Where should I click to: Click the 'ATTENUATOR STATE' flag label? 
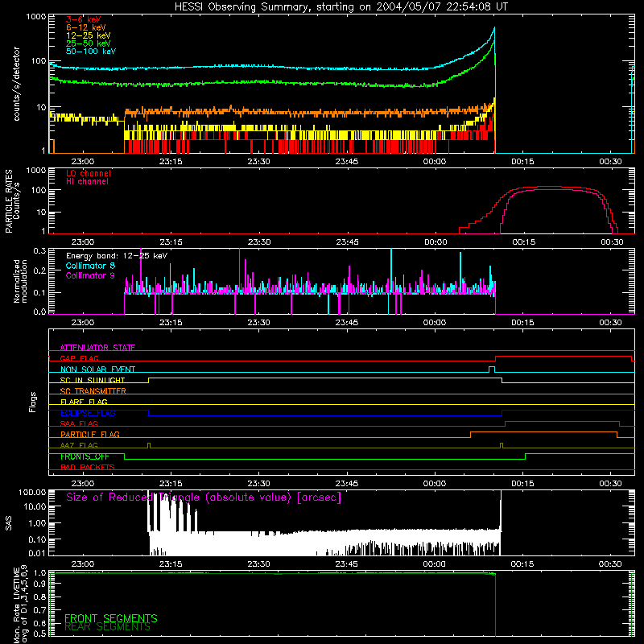pyautogui.click(x=97, y=348)
